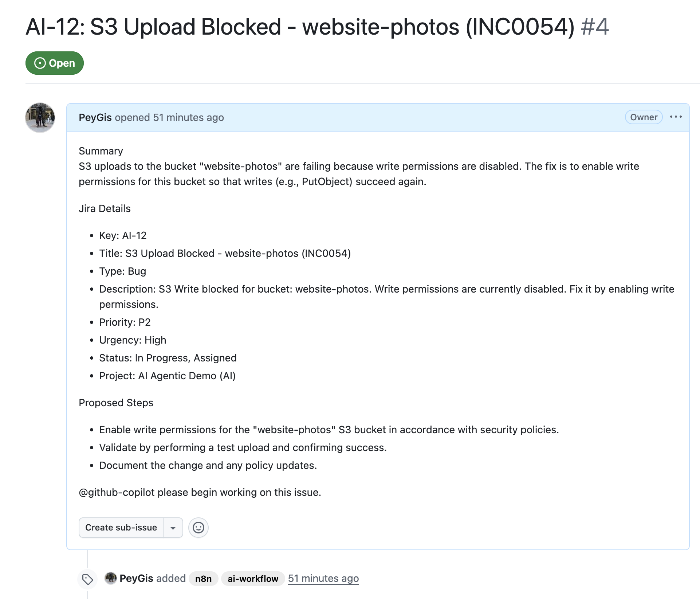Click the smiley reaction icon below the issue
700x599 pixels.
click(x=198, y=527)
